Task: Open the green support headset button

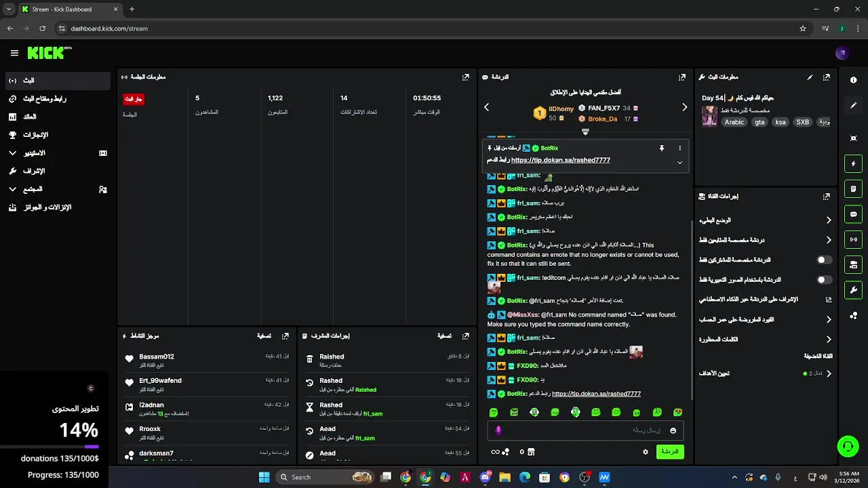Action: 848,446
